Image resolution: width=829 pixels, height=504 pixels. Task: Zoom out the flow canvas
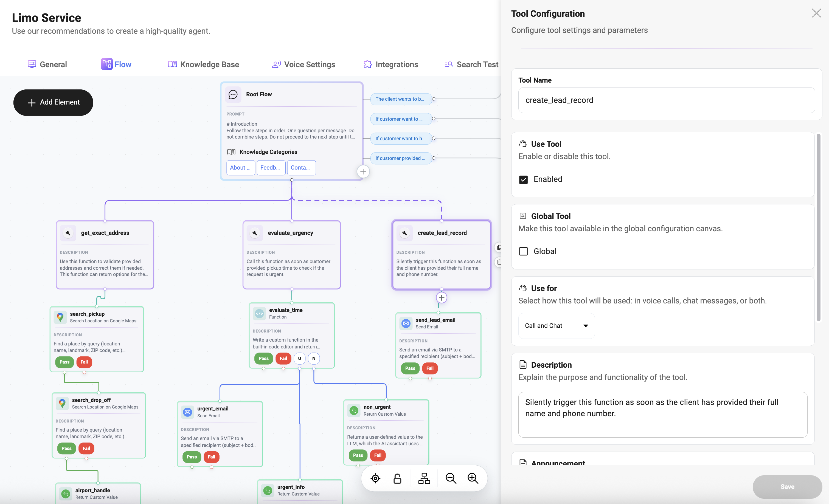[451, 478]
